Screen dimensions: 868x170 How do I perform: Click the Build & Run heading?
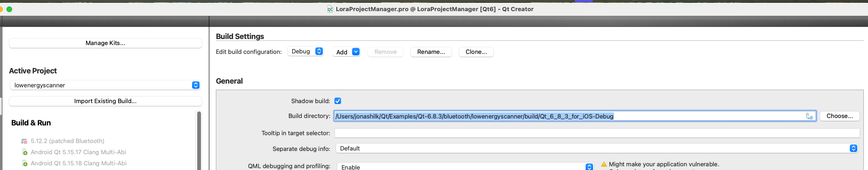[x=31, y=123]
